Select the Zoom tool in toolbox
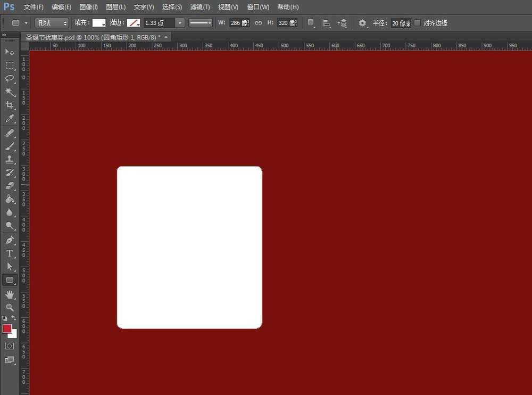 [10, 308]
